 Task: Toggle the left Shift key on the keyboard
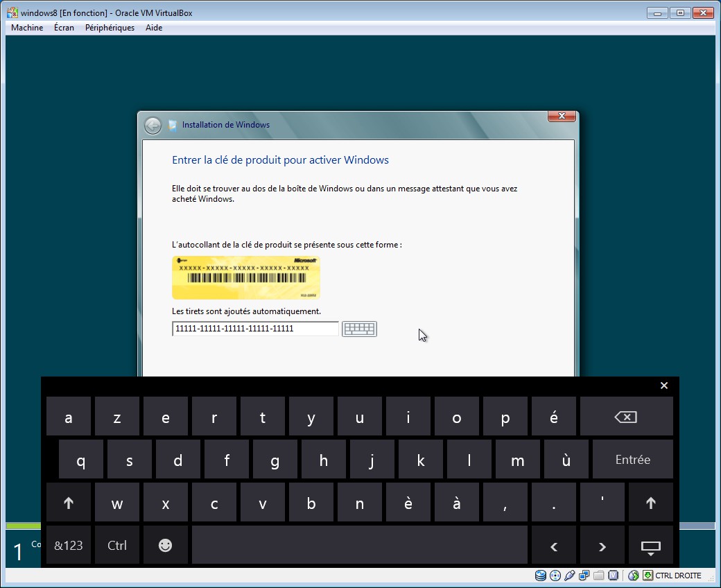point(68,502)
